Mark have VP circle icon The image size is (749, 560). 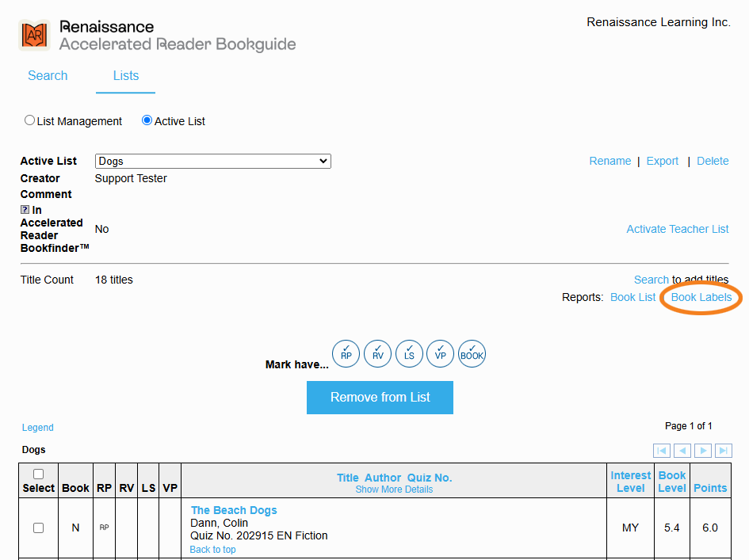tap(440, 354)
